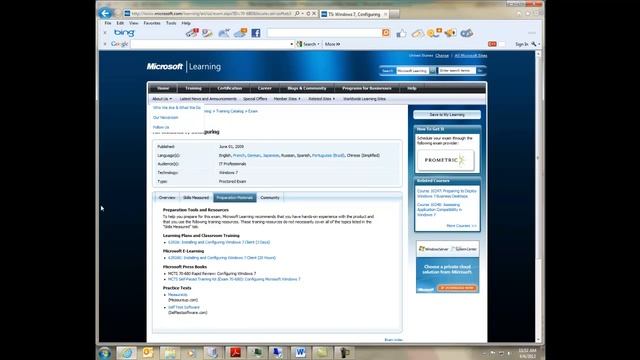Open the File menu
The width and height of the screenshot is (640, 360).
coord(108,23)
